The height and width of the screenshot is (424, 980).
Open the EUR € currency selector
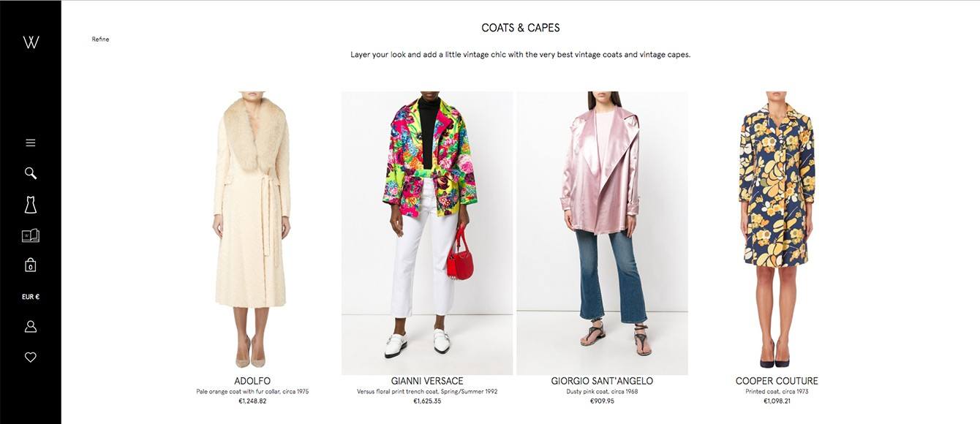tap(31, 297)
